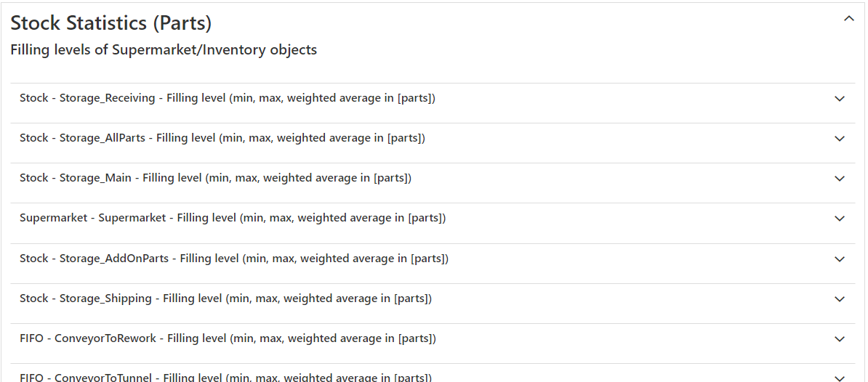Image resolution: width=868 pixels, height=382 pixels.
Task: Click the Filling levels of Supermarket/Inventory subtitle
Action: [x=164, y=50]
